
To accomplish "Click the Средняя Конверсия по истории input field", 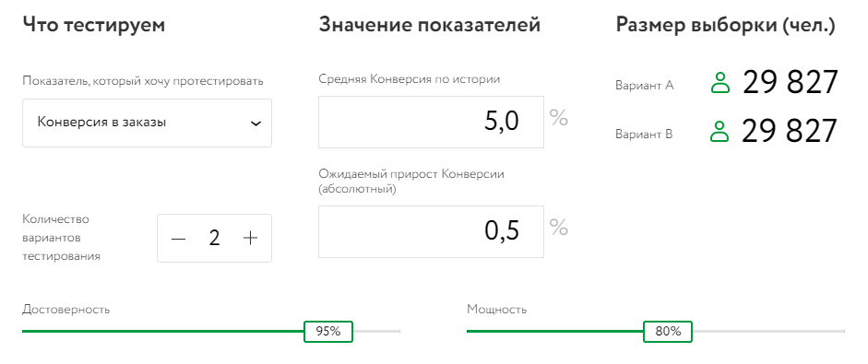I will 431,123.
